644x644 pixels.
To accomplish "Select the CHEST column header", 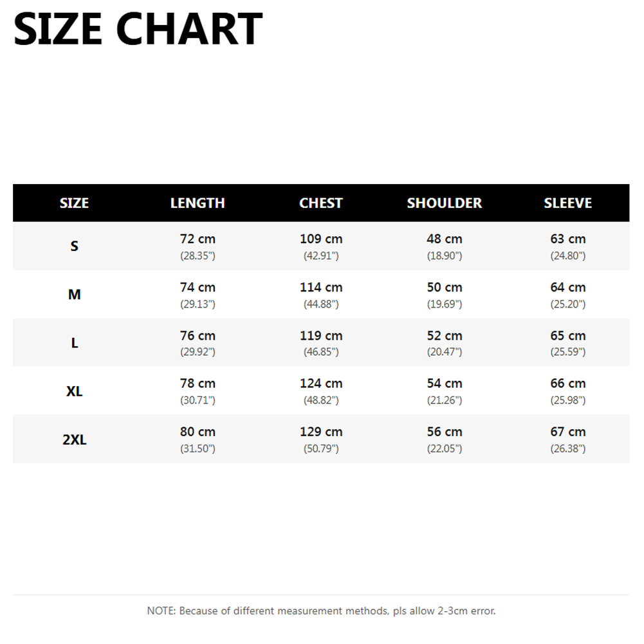I will [x=321, y=203].
